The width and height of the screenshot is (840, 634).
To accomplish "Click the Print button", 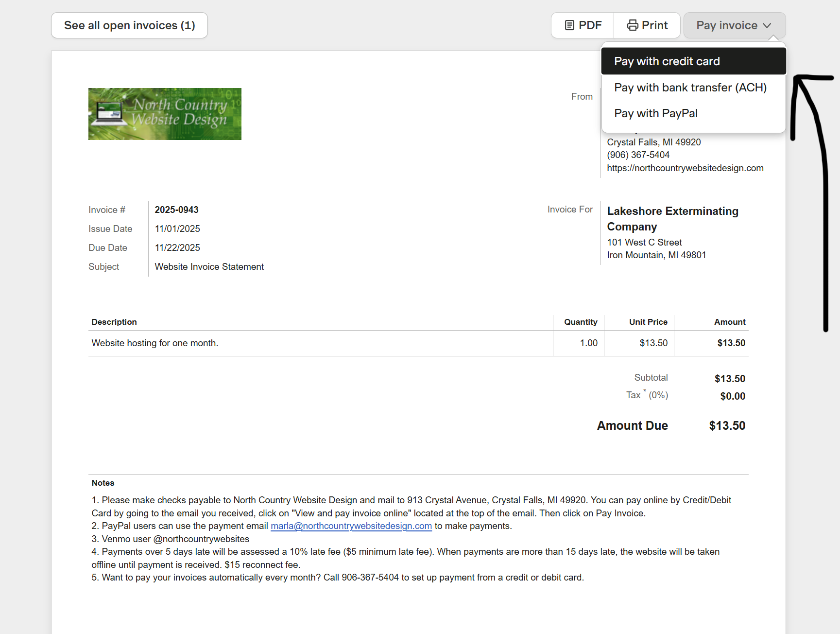I will click(647, 25).
